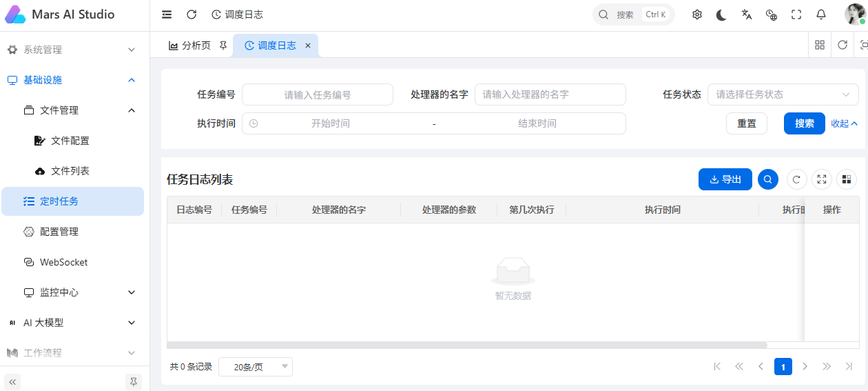Go to last page of pagination
This screenshot has width=868, height=391.
pos(849,366)
